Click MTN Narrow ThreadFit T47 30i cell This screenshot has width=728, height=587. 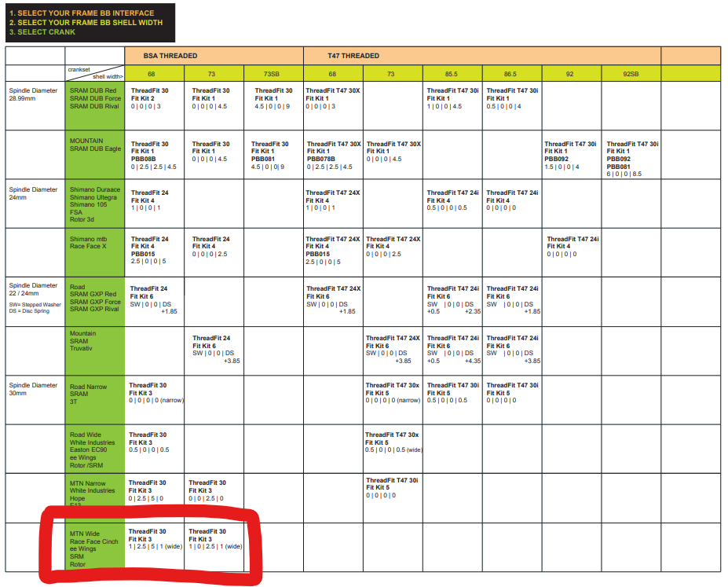[x=393, y=498]
